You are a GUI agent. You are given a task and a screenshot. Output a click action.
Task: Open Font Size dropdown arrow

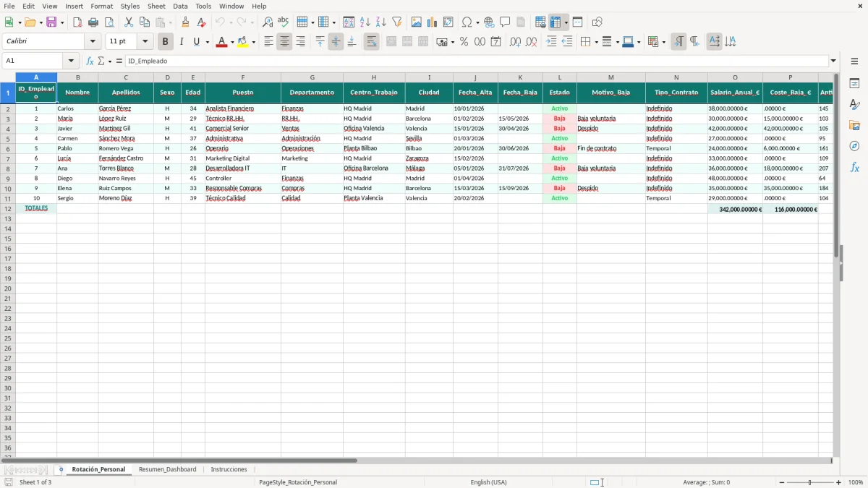click(x=145, y=42)
